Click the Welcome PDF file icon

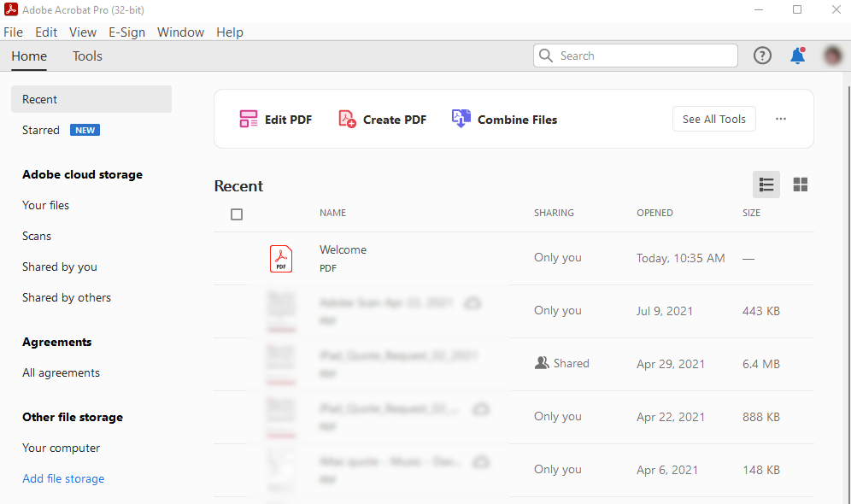click(x=280, y=258)
